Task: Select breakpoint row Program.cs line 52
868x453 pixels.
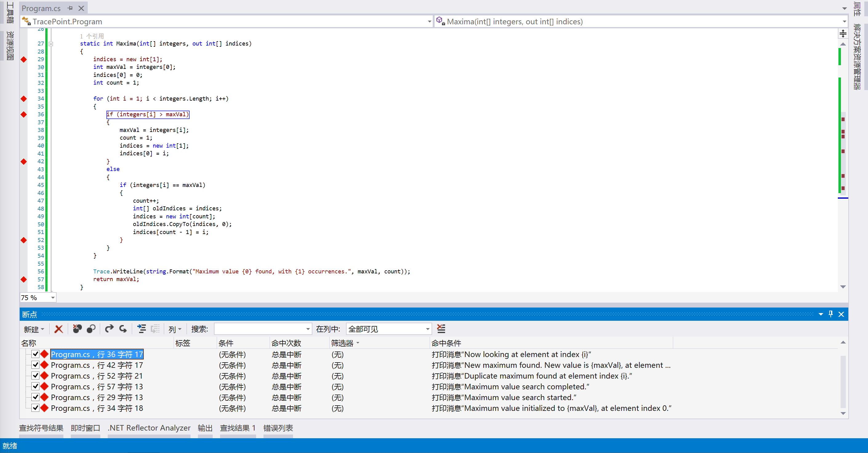Action: (97, 376)
